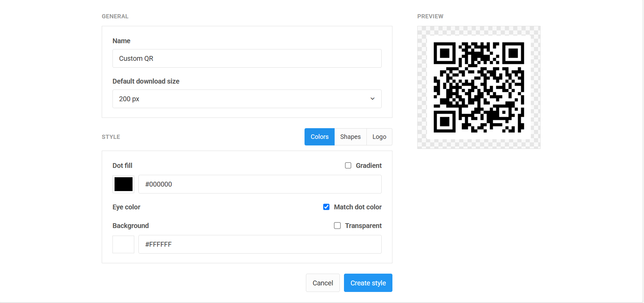The width and height of the screenshot is (644, 303).
Task: Switch to the Colors tab
Action: click(x=319, y=137)
